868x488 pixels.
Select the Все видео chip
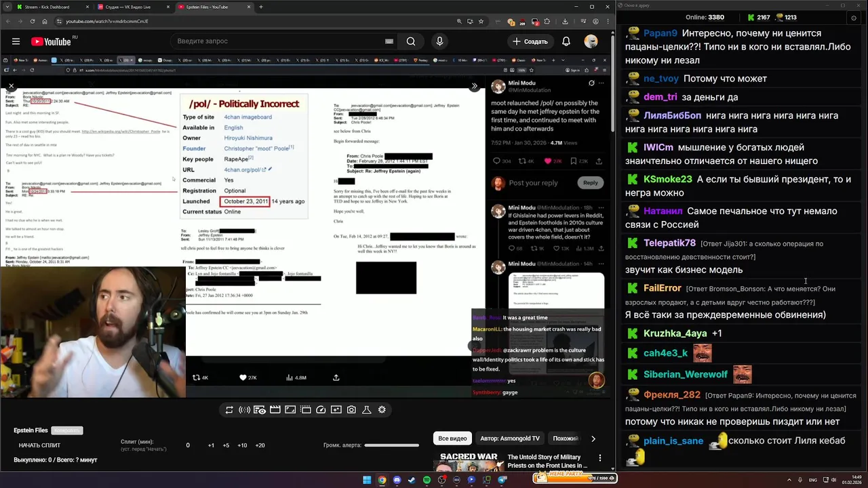click(x=452, y=439)
